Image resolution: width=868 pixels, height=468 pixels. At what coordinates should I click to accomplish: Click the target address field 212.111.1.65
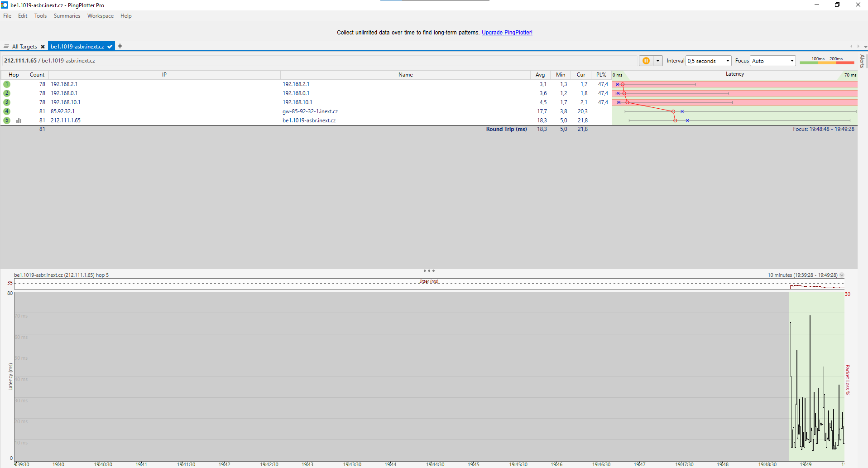pos(49,61)
